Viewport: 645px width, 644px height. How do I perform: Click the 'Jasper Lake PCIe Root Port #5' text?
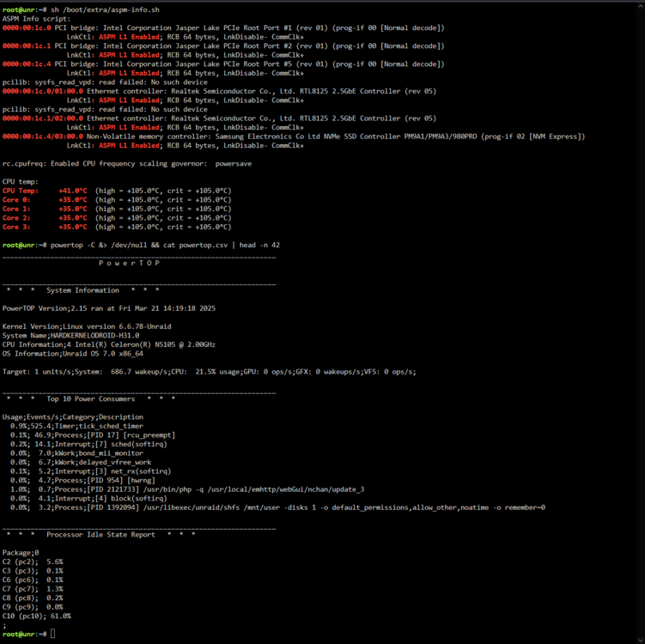(234, 64)
